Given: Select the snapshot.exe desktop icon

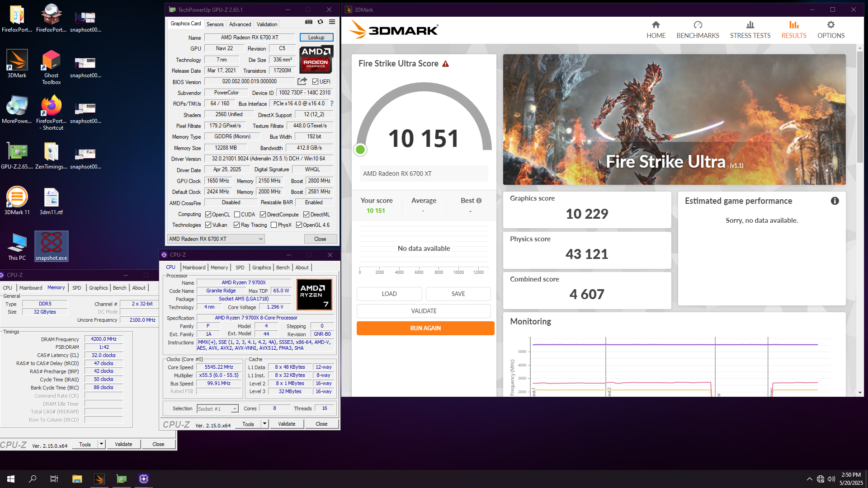Looking at the screenshot, I should click(x=51, y=246).
